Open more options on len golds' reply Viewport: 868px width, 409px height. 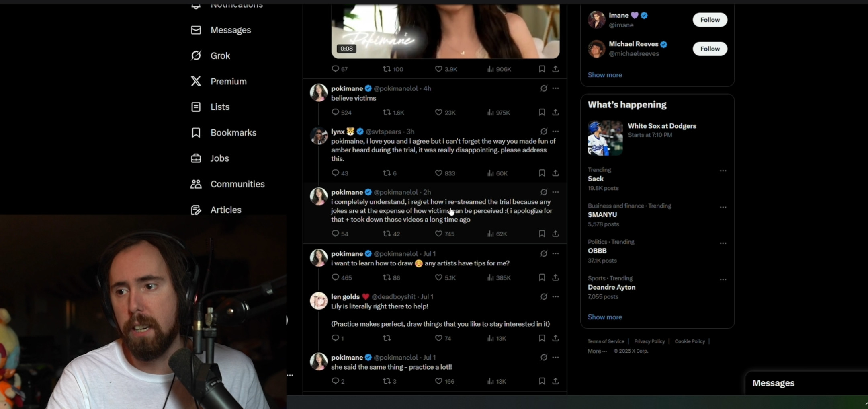click(x=555, y=297)
